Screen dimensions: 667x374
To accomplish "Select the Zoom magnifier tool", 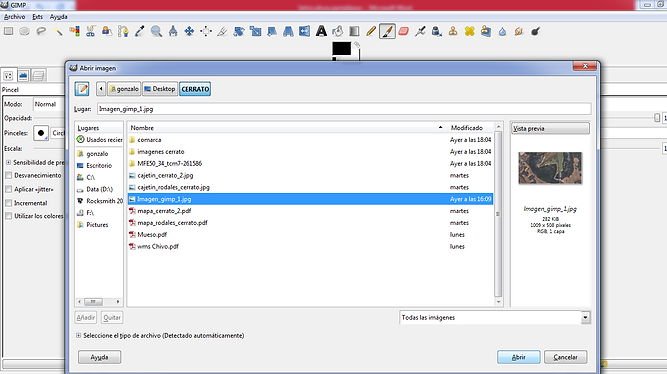I will coord(156,31).
